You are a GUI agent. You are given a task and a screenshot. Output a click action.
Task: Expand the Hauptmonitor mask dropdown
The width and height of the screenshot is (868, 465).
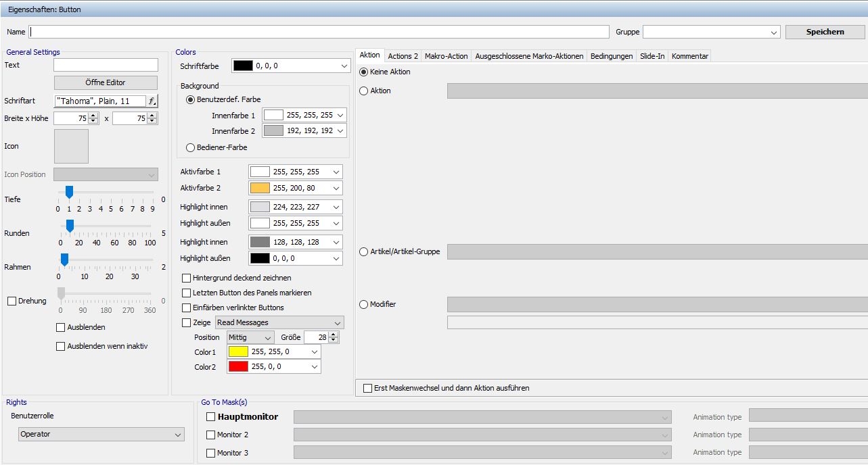click(x=482, y=417)
